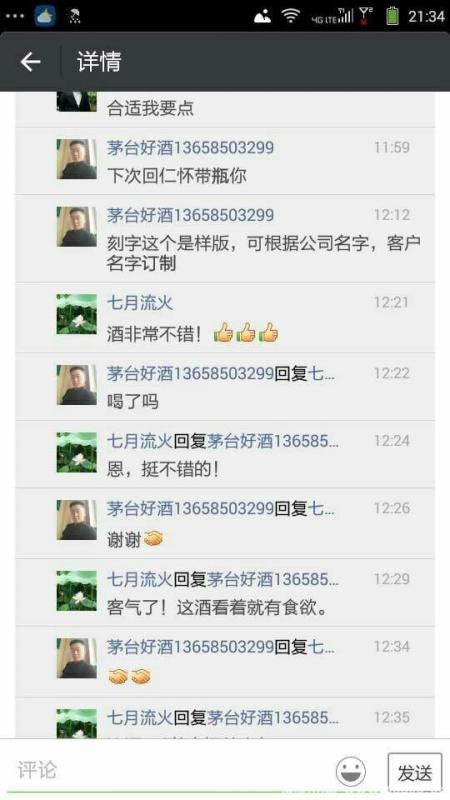
Task: Tap username 七月流火 at the 12:21 comment
Action: click(139, 303)
